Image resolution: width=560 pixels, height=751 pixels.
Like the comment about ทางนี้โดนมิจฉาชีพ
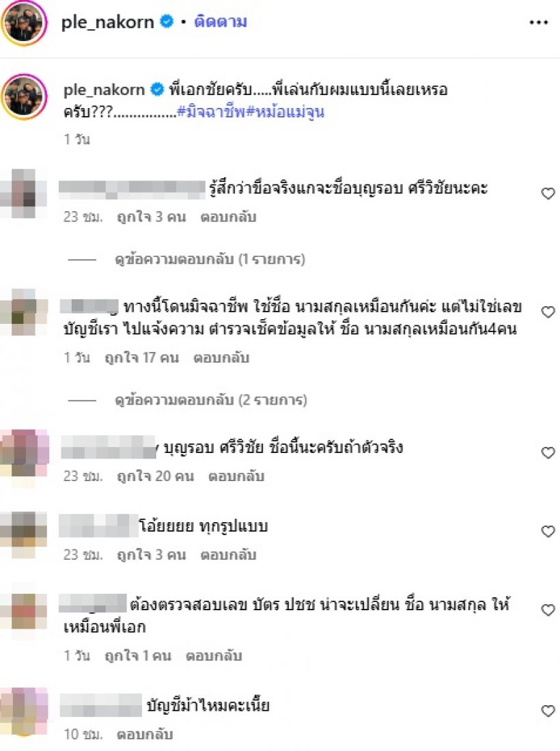point(548,312)
